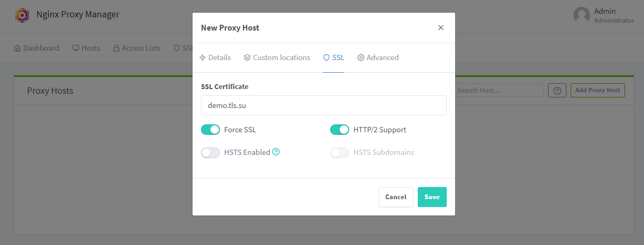Click the SSL Certificate label

pos(225,86)
